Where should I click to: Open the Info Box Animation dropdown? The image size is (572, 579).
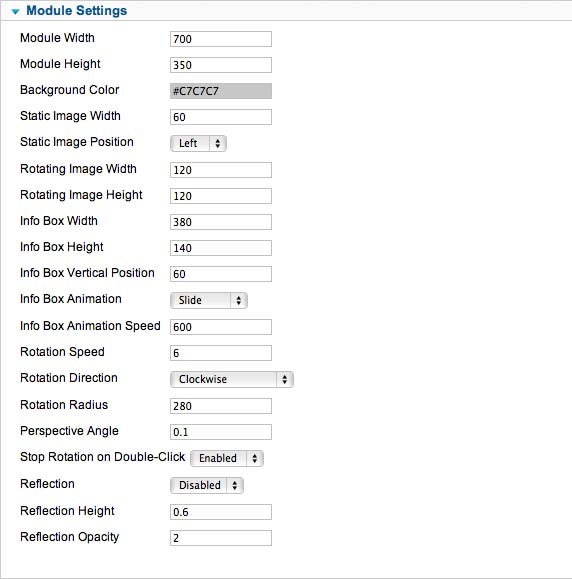209,300
